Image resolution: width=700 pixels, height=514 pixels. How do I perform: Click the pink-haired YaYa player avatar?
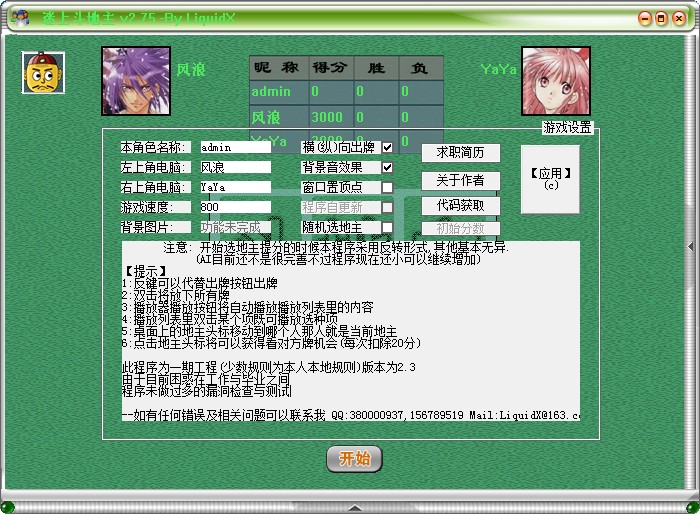click(549, 81)
